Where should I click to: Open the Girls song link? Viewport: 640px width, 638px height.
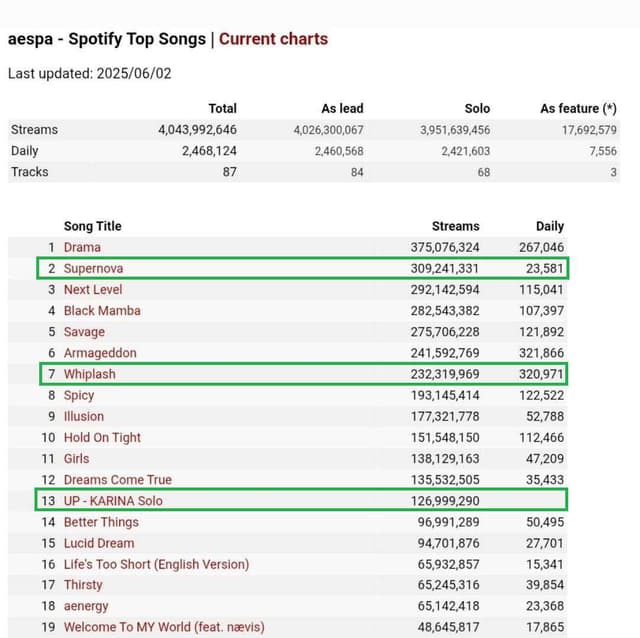[x=77, y=458]
